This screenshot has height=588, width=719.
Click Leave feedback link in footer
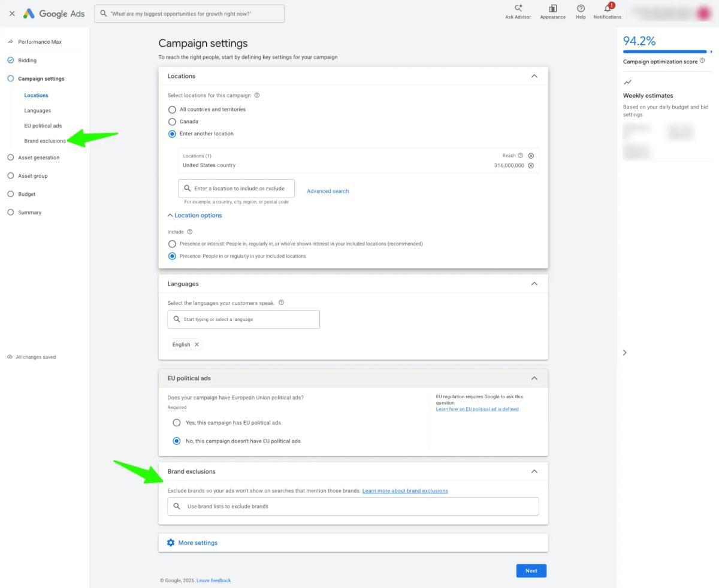pos(213,580)
